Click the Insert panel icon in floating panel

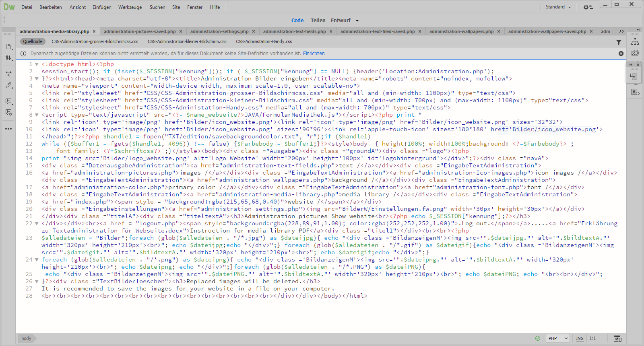pyautogui.click(x=634, y=77)
